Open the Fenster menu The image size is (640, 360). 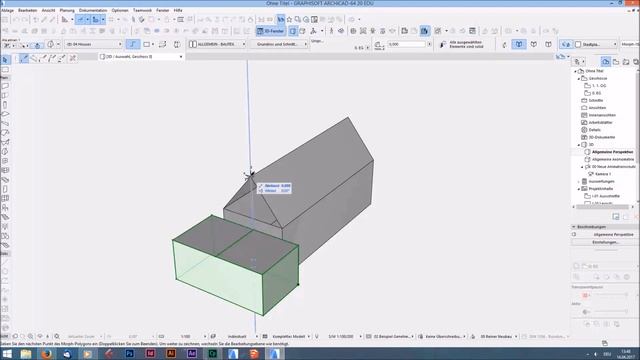coord(162,10)
